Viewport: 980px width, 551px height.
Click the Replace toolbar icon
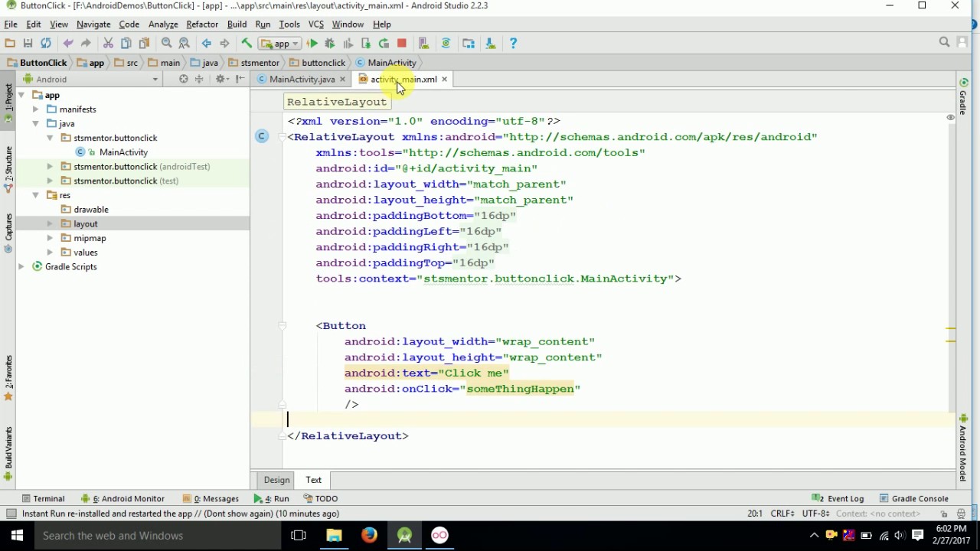pos(184,44)
